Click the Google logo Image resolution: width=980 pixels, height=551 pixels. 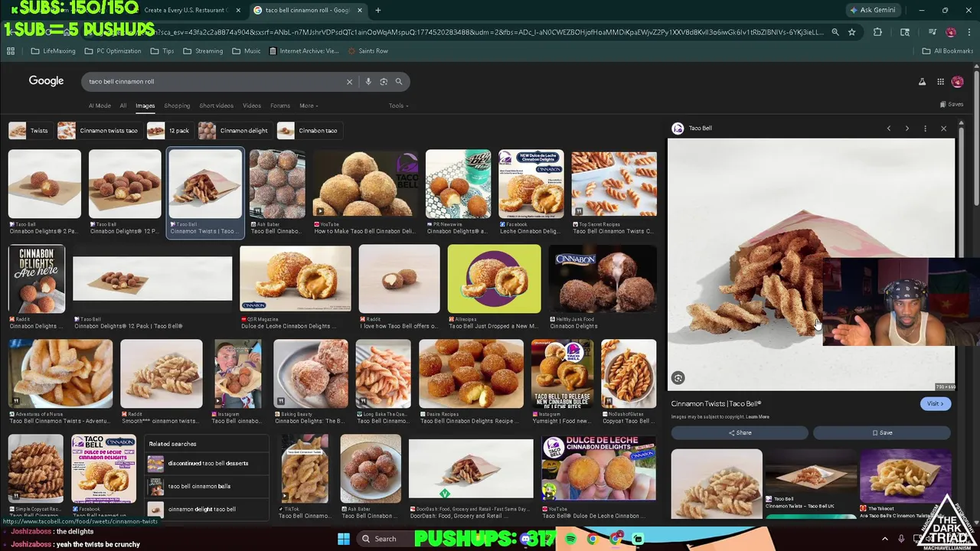coord(46,81)
